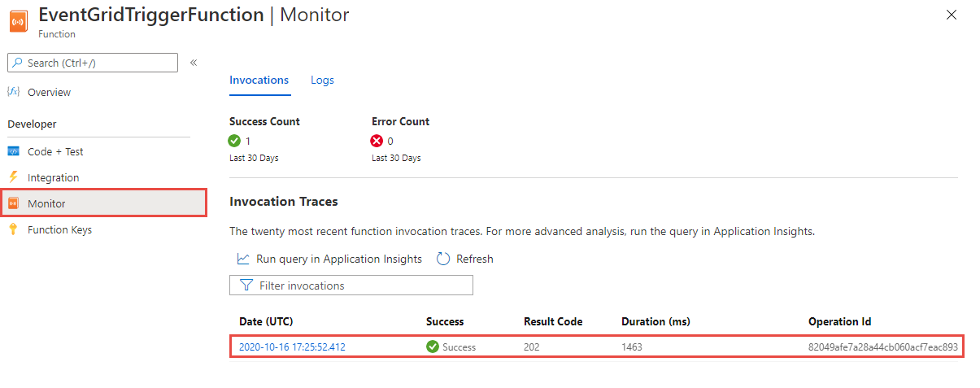Click the green Success Count checkmark icon
980x388 pixels.
(x=235, y=141)
